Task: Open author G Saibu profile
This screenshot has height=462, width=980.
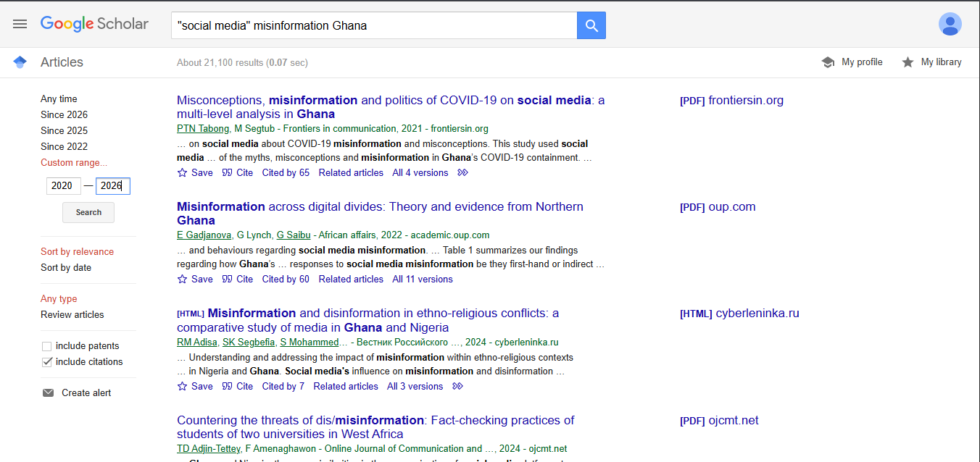Action: [x=294, y=235]
